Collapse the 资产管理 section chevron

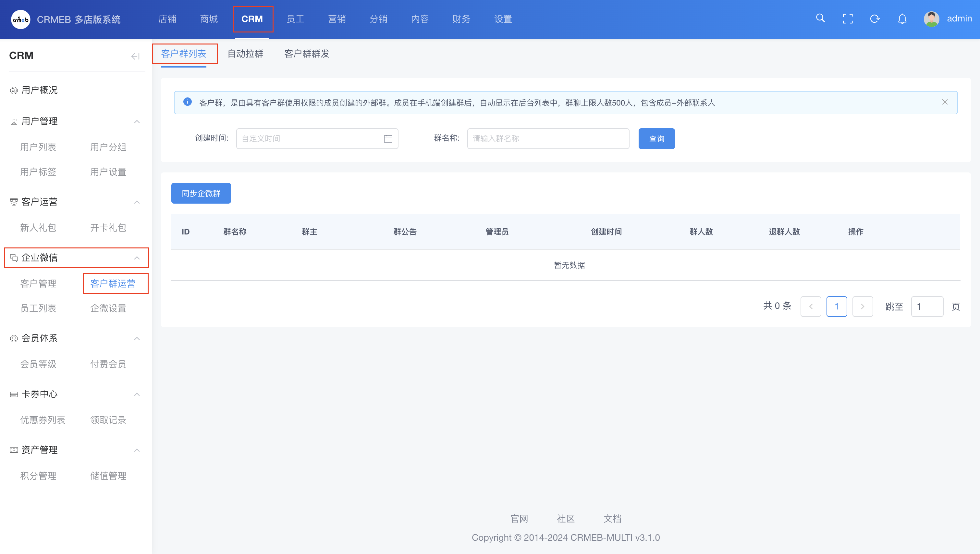point(137,450)
